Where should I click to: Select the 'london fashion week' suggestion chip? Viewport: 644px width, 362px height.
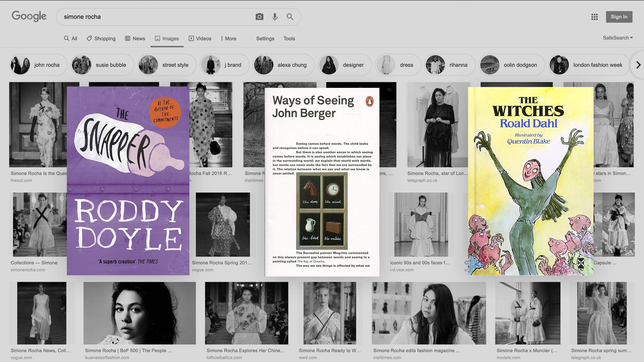589,65
